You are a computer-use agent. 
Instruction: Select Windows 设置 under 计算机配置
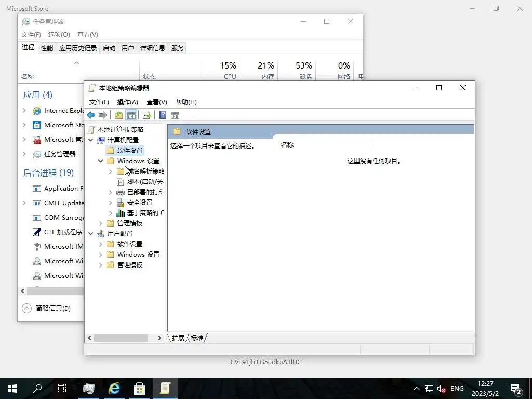coord(138,161)
